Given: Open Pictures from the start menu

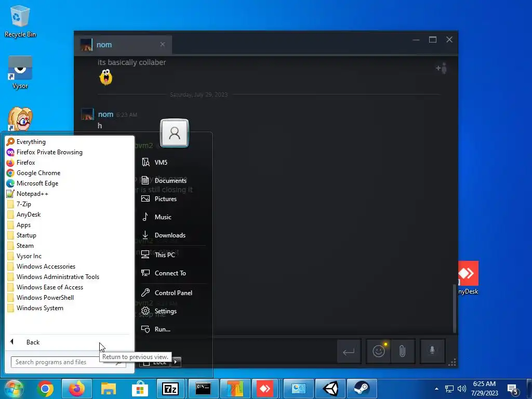Looking at the screenshot, I should (x=174, y=199).
